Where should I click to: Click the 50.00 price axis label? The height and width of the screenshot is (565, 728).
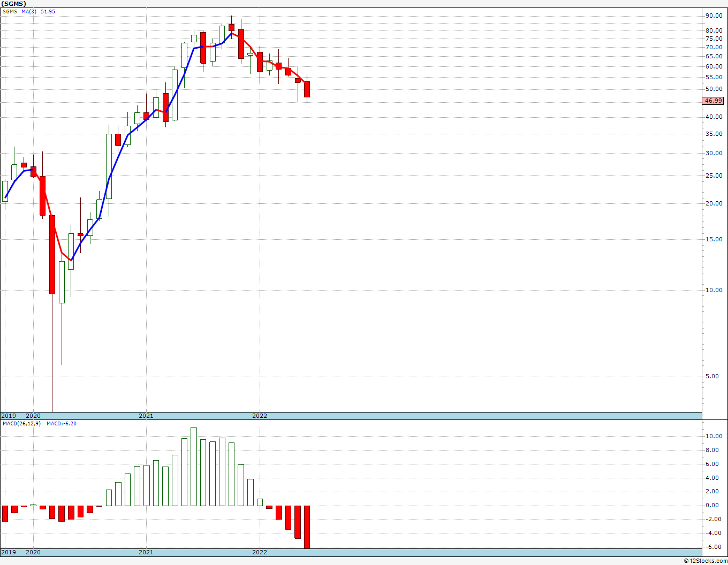pyautogui.click(x=714, y=89)
